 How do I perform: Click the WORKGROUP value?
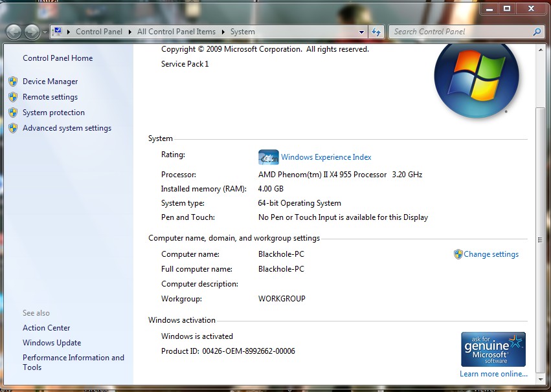click(x=282, y=299)
